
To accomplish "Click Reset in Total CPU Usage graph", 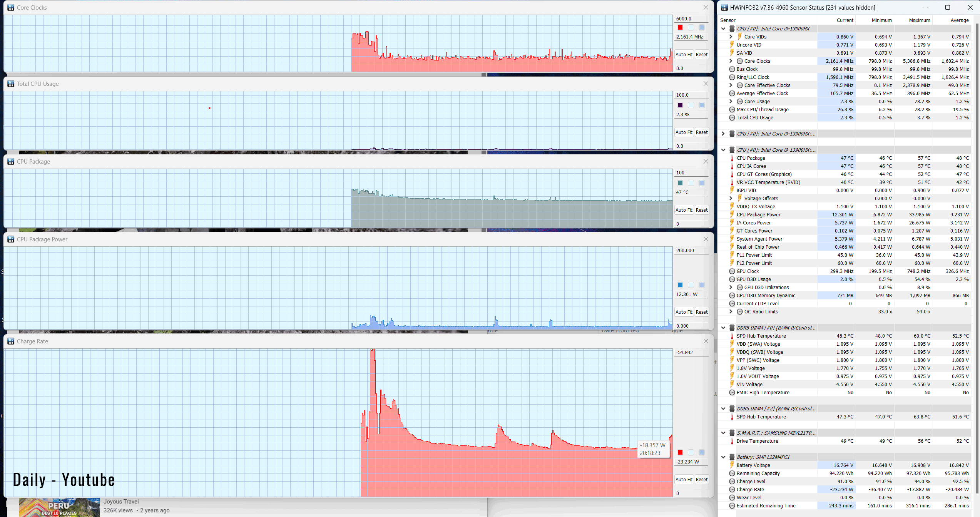I will click(x=702, y=132).
